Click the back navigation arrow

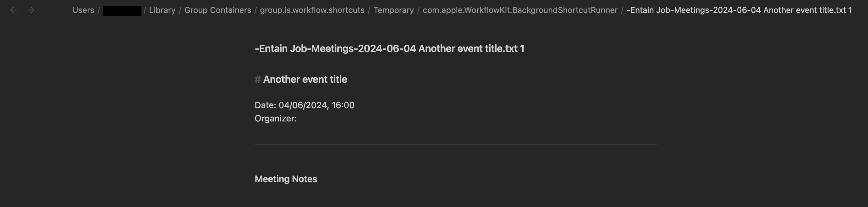(x=14, y=10)
